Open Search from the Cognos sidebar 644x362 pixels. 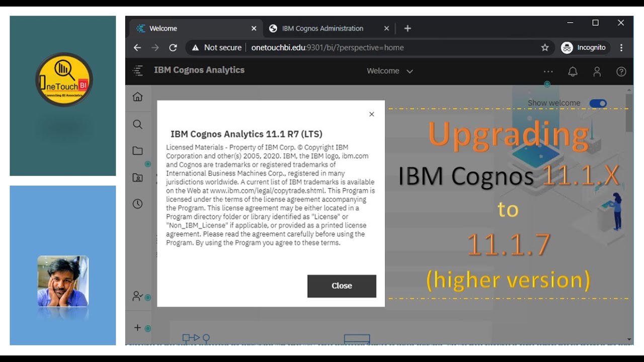[x=137, y=124]
